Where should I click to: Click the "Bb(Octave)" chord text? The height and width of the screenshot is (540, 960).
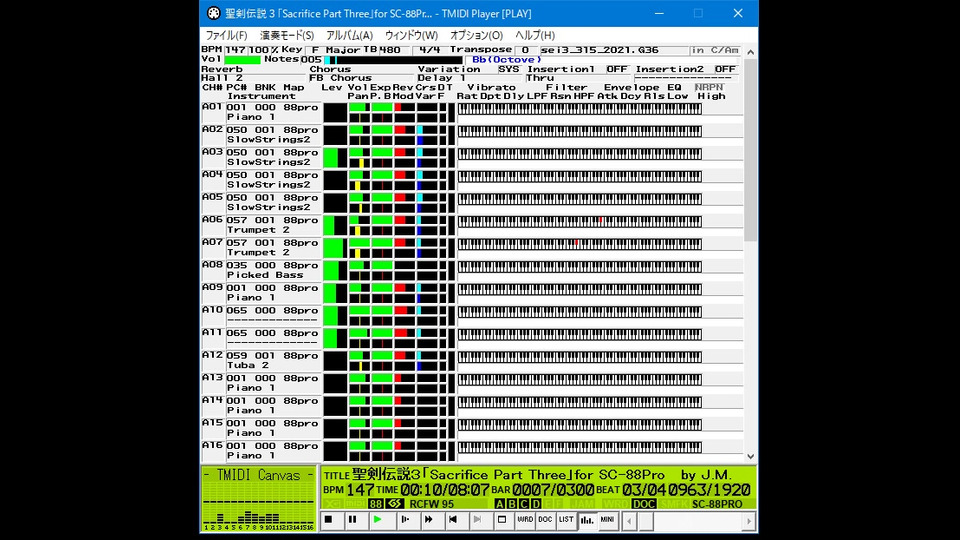[507, 60]
